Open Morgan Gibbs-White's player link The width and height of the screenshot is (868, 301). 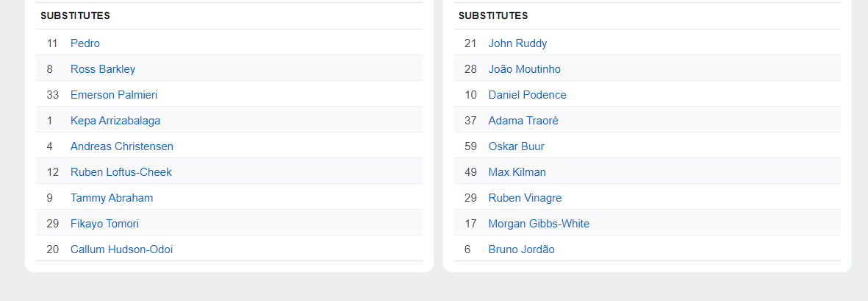click(539, 224)
